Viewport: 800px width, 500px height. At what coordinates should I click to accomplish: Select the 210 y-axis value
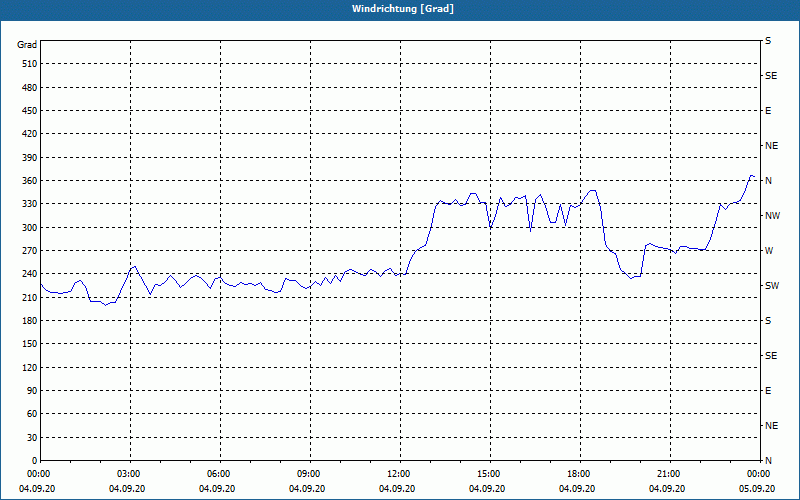pyautogui.click(x=30, y=297)
